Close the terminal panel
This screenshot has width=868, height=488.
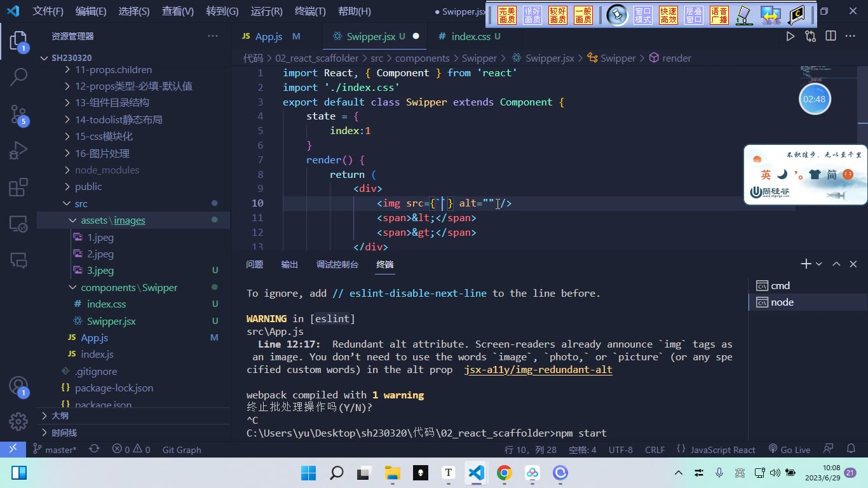pyautogui.click(x=853, y=264)
